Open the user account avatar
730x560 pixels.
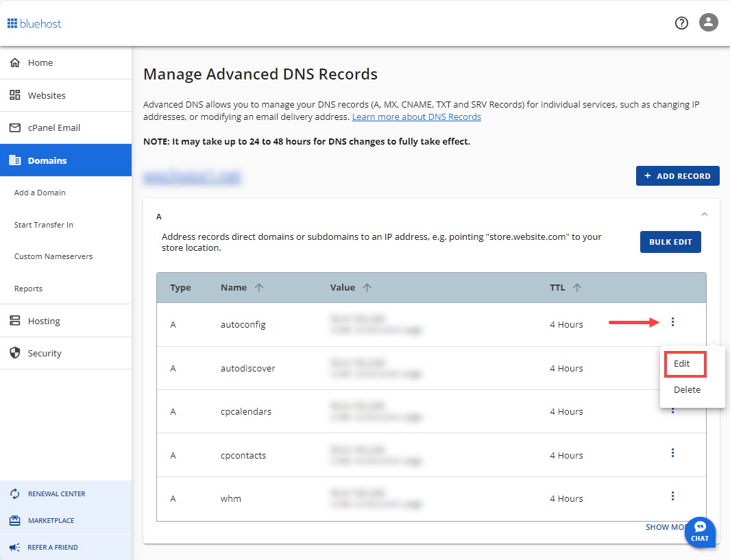708,23
